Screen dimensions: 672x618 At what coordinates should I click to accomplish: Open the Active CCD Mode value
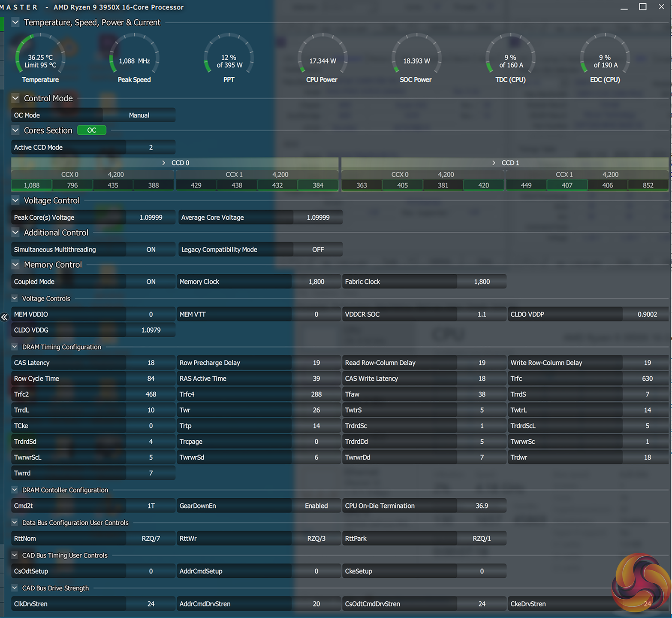151,147
